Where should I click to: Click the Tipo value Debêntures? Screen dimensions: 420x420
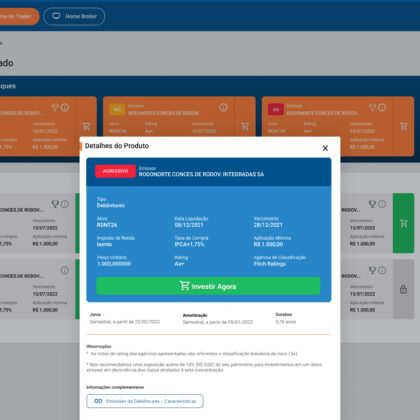[111, 206]
